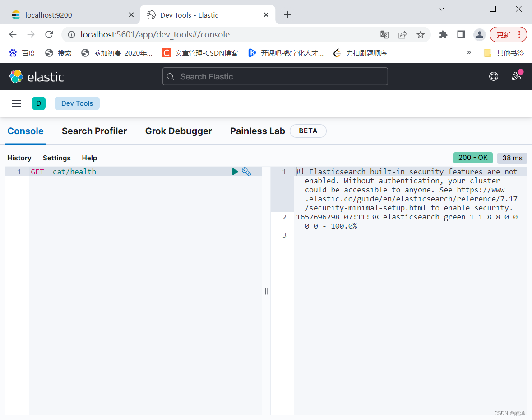532x420 pixels.
Task: Go forward in browser history
Action: (31, 34)
